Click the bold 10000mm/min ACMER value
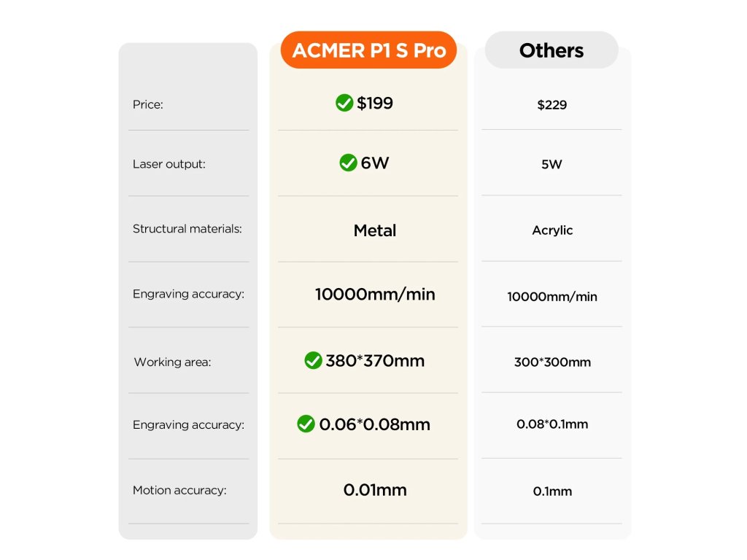Screen dimensions: 747x560 375,295
